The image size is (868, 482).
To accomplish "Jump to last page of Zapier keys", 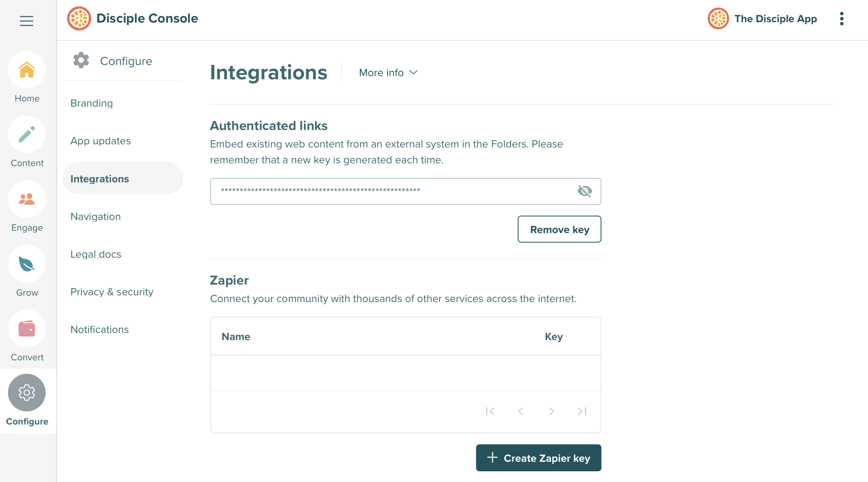I will point(582,411).
